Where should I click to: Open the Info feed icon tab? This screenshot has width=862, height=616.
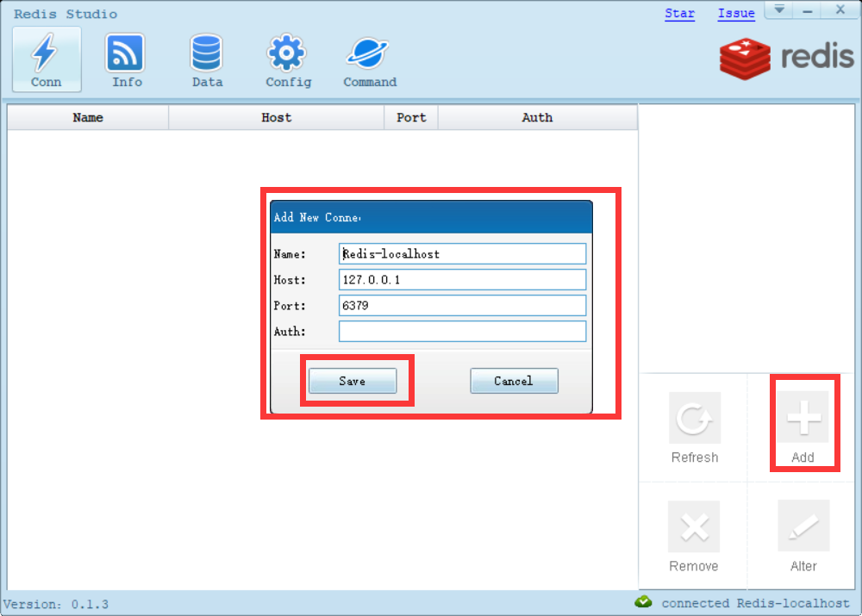127,59
